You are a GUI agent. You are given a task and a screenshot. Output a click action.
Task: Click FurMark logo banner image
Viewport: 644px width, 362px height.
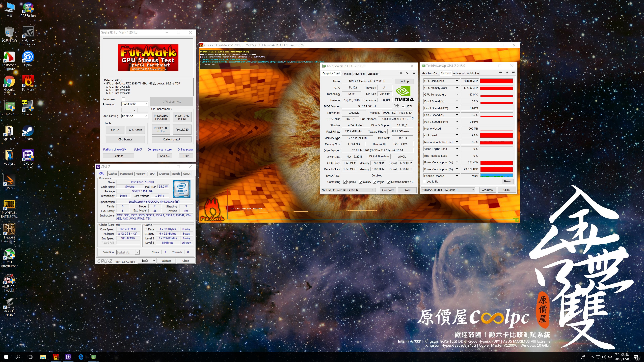click(x=148, y=58)
